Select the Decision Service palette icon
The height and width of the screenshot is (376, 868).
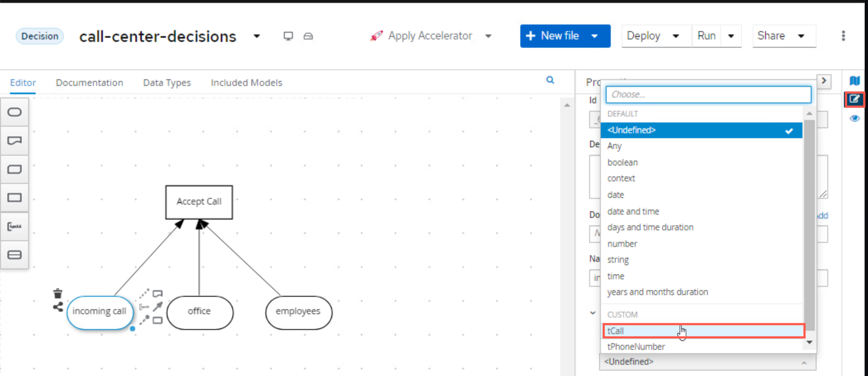click(15, 255)
